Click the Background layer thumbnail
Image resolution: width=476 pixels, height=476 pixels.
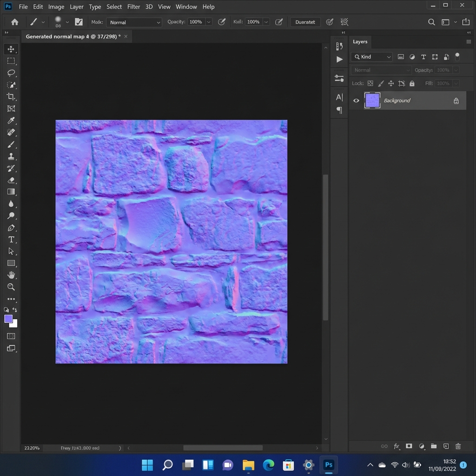click(372, 100)
